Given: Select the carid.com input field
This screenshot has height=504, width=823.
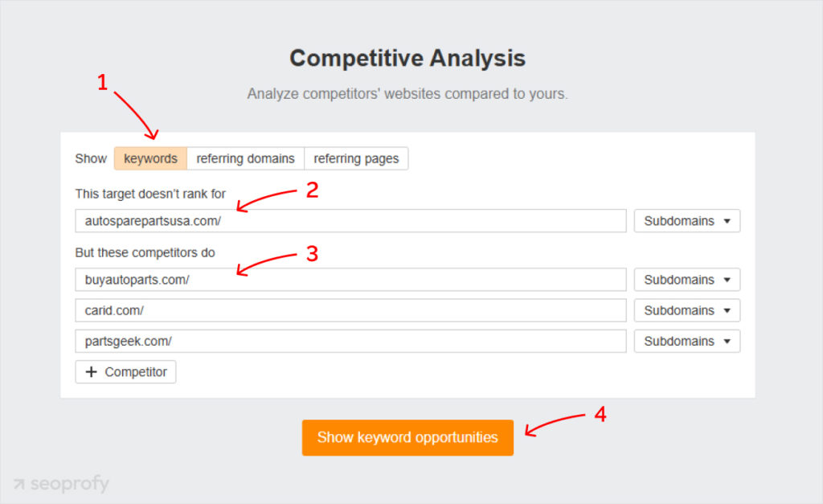Looking at the screenshot, I should (x=350, y=310).
